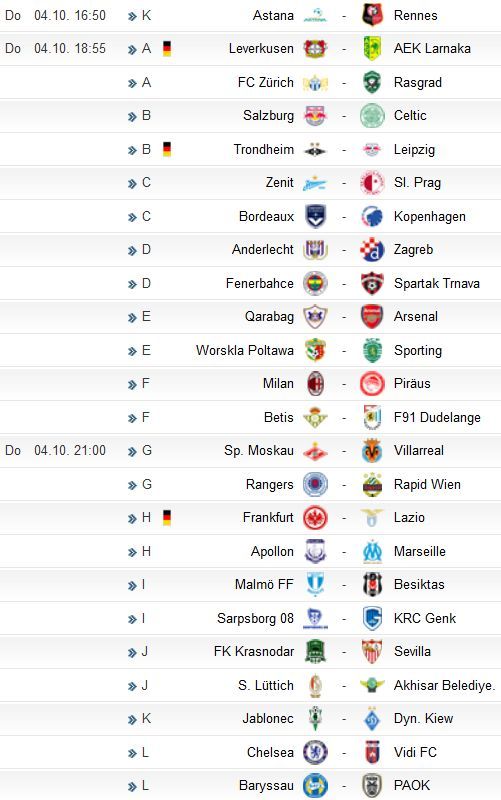Screen dimensions: 501x800
Task: Open the Sporting team link
Action: 418,351
